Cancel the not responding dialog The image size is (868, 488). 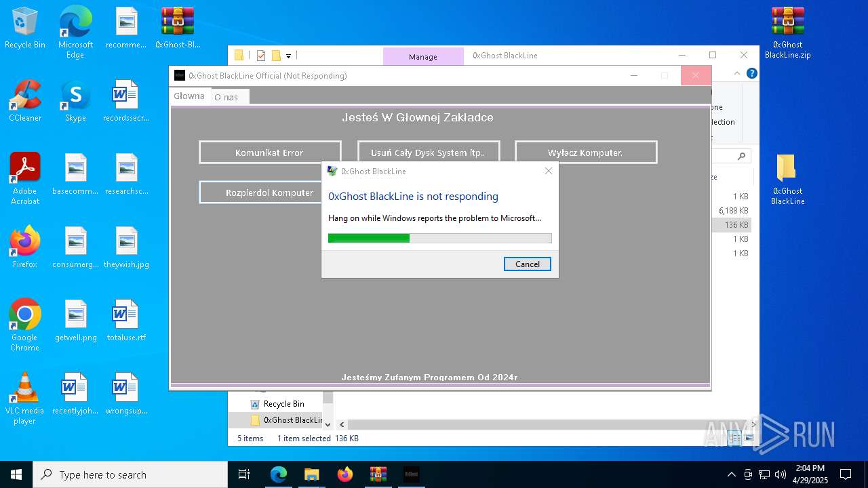pos(528,264)
